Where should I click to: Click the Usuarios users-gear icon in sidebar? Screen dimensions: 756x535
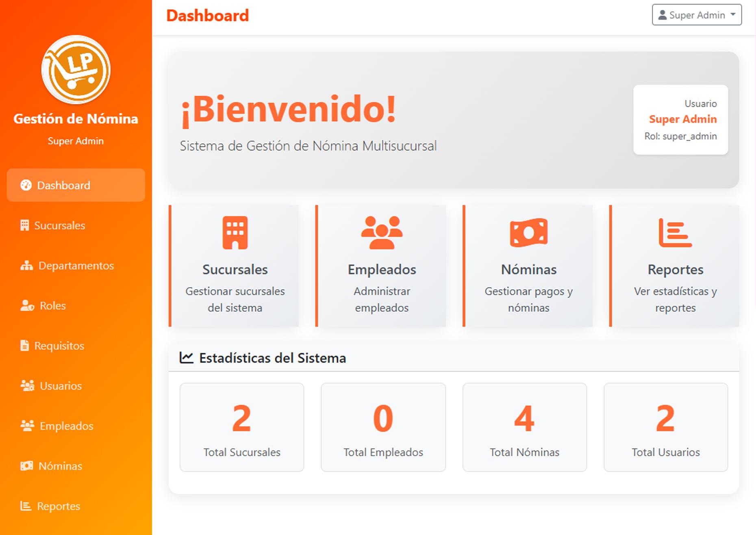[27, 386]
